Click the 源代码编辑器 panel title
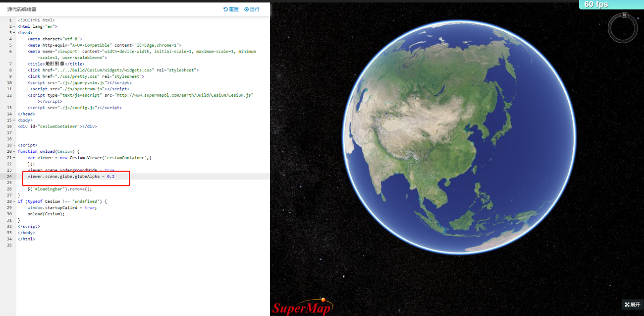 [22, 9]
